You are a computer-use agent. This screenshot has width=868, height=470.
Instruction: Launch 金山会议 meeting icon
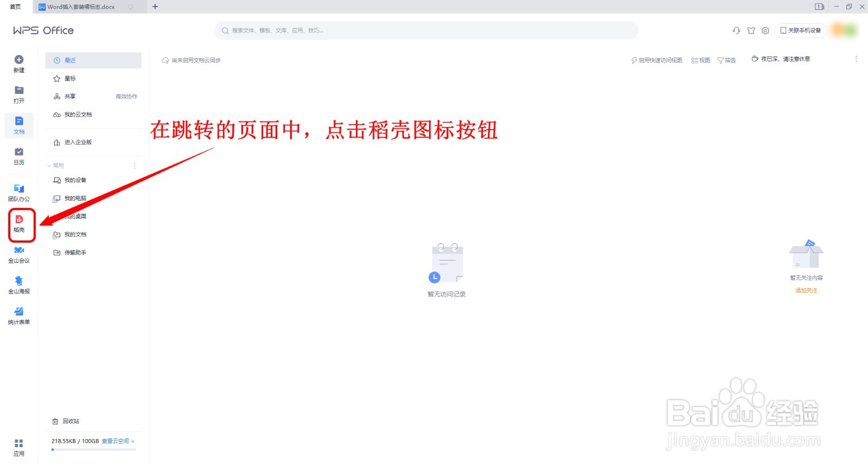(x=19, y=250)
